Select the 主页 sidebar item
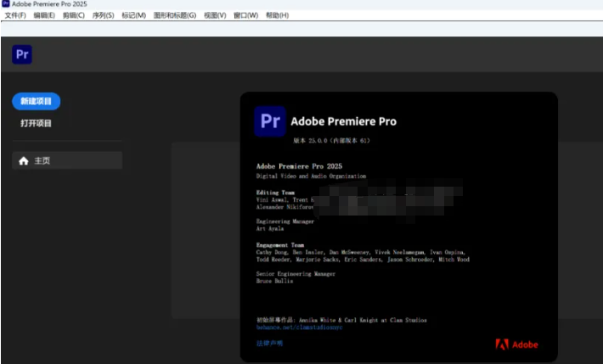This screenshot has height=364, width=603. [x=67, y=160]
